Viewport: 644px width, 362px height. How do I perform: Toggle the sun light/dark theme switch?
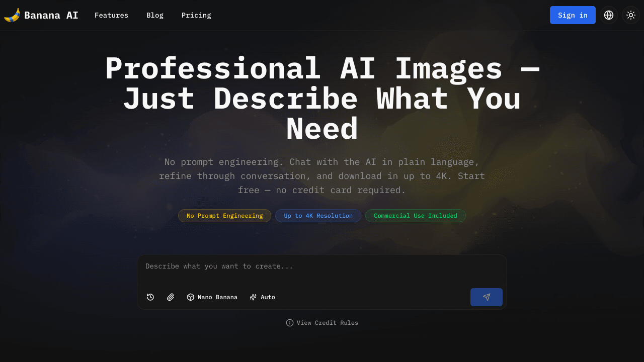[x=631, y=15]
